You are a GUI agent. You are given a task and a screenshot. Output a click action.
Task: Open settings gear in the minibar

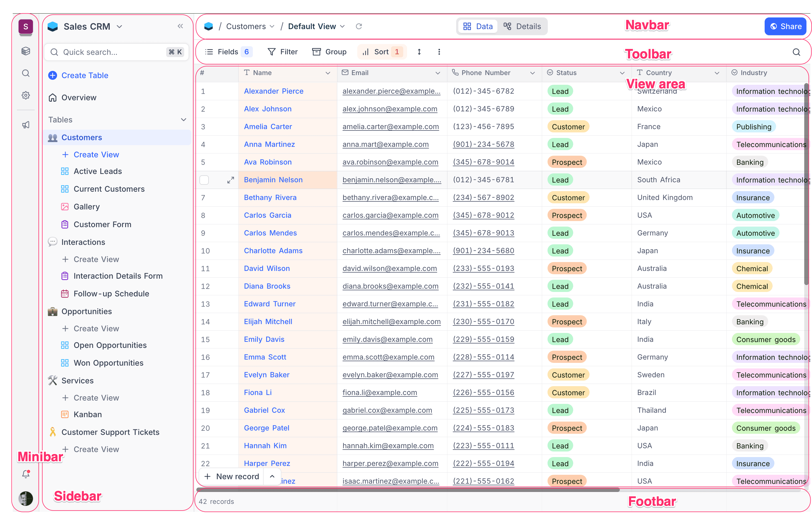coord(26,96)
